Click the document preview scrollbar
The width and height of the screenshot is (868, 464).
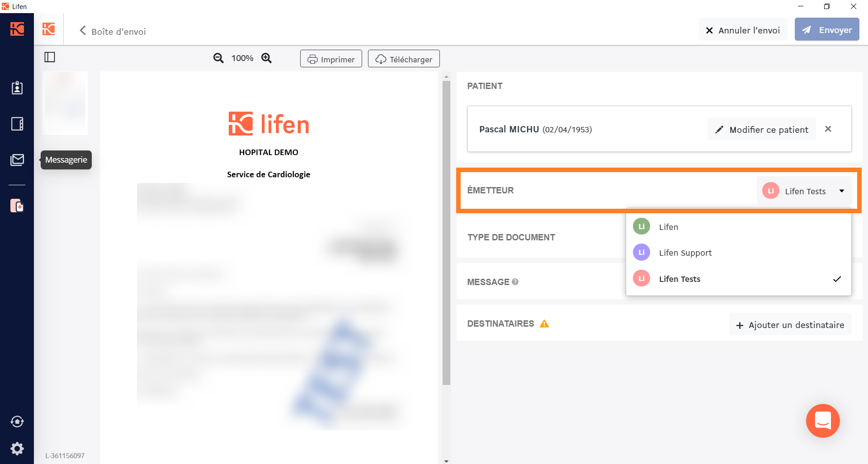(x=446, y=233)
